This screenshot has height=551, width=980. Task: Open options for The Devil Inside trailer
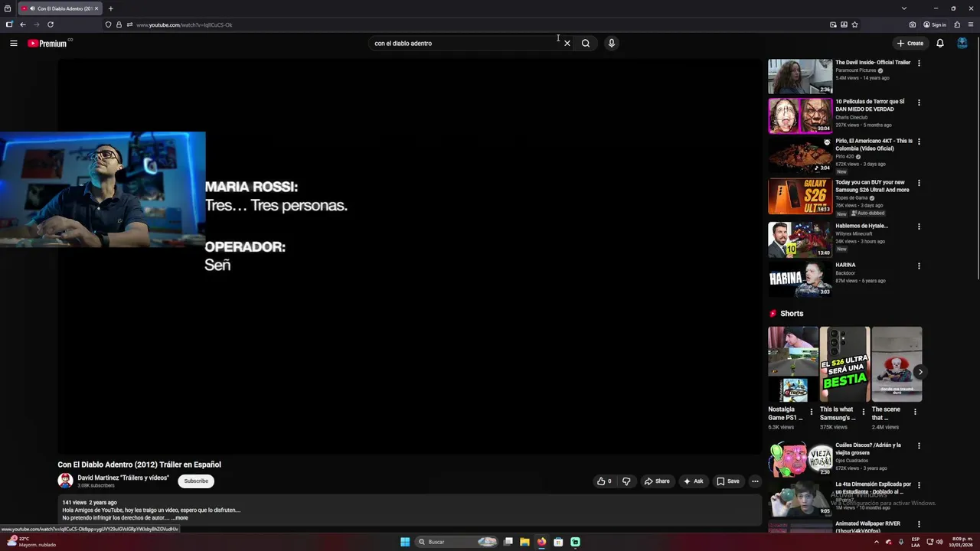(919, 63)
